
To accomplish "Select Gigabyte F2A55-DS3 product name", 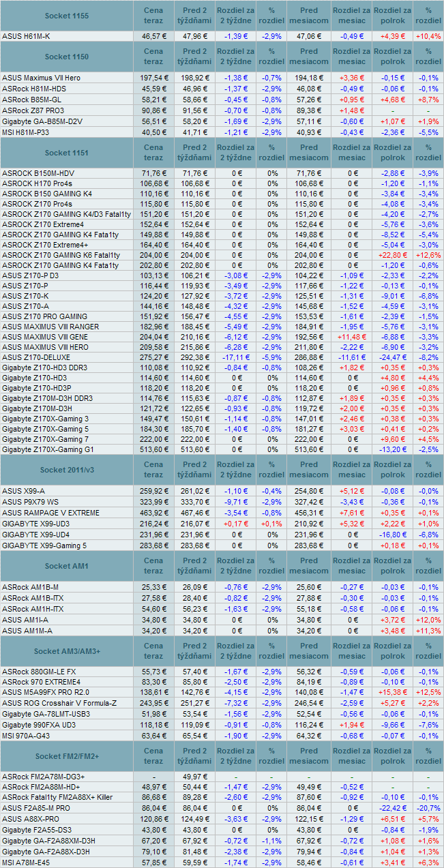I will [37, 829].
